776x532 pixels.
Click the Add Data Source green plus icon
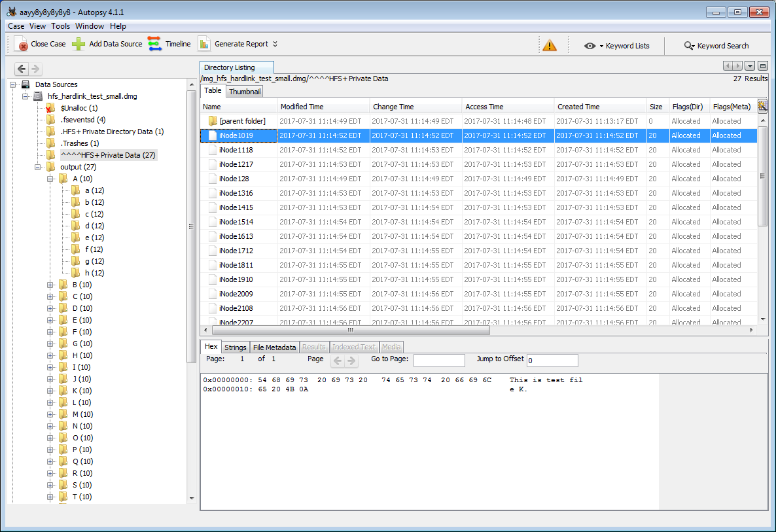click(x=78, y=44)
